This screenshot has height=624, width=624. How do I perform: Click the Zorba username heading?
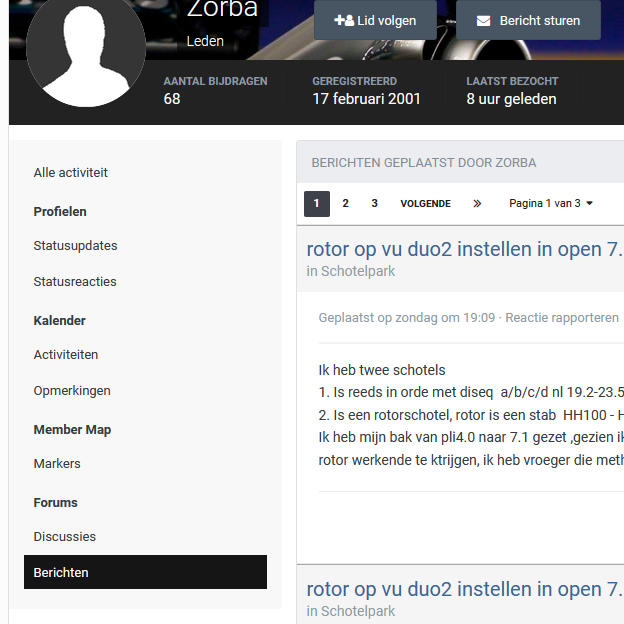222,9
